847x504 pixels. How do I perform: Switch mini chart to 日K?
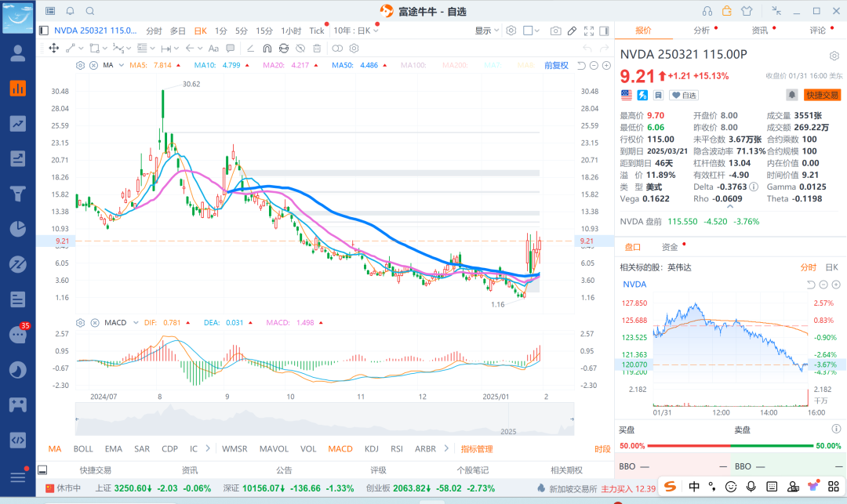[x=832, y=267]
